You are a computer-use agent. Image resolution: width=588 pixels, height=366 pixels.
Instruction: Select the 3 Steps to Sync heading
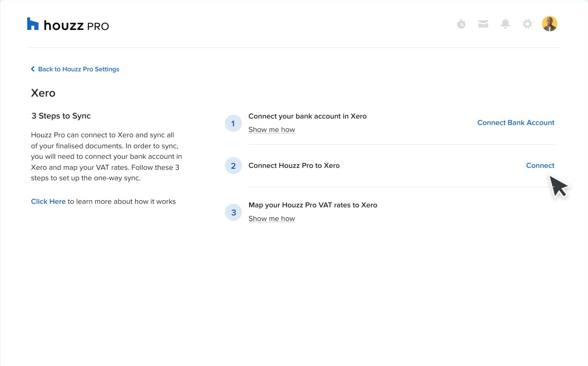tap(61, 116)
